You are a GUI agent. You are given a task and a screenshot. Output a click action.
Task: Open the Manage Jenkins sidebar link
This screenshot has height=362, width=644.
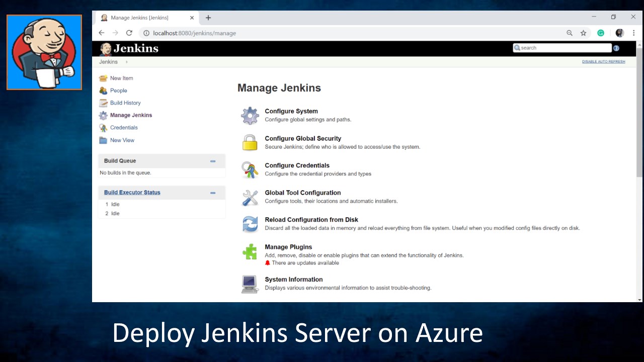[131, 115]
